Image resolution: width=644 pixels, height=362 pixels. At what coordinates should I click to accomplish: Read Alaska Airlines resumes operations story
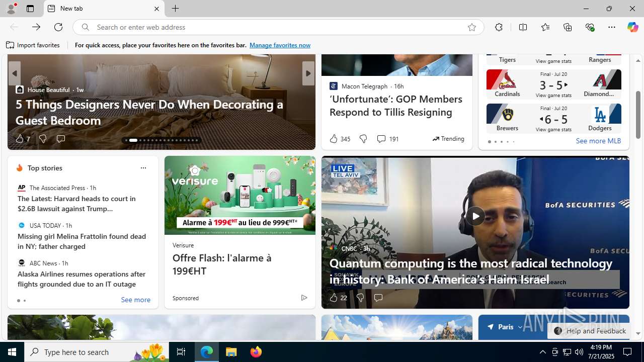82,279
